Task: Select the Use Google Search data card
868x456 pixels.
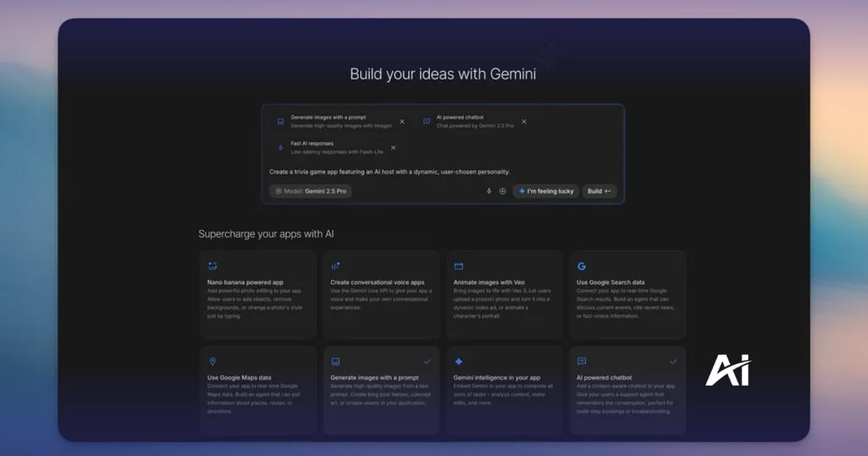Action: [627, 295]
